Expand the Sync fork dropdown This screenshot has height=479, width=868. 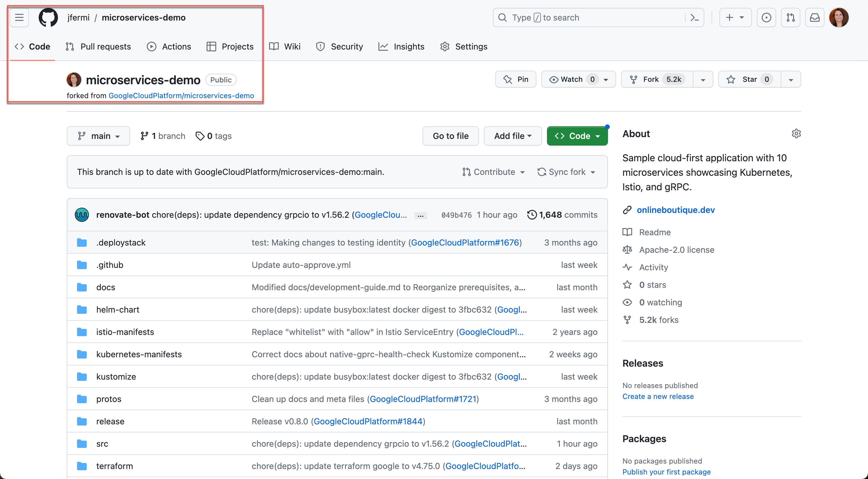click(x=567, y=172)
